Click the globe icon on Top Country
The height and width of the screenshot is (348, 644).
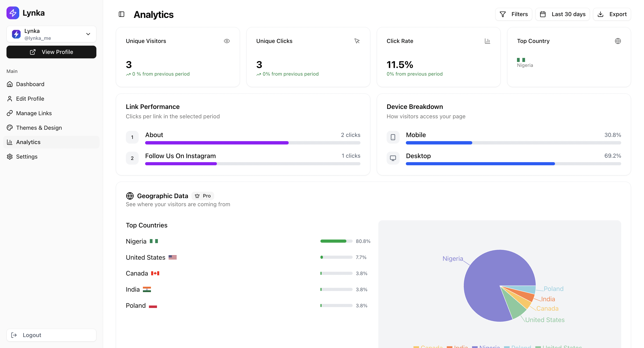click(618, 41)
